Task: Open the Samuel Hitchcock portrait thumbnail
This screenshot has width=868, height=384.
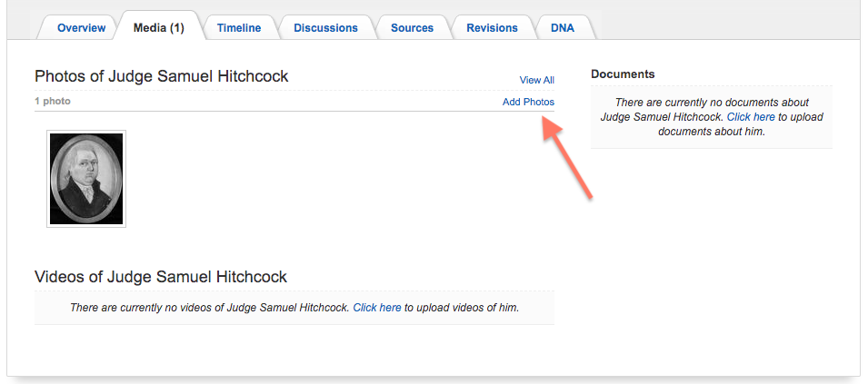Action: 86,179
